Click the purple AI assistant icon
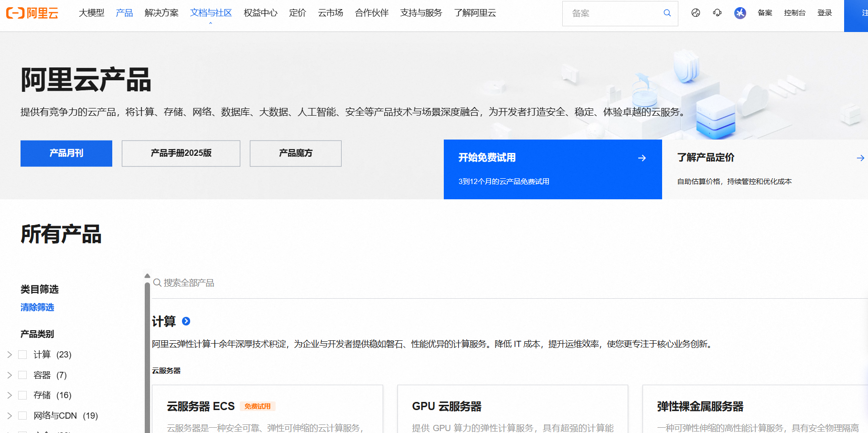The height and width of the screenshot is (433, 868). point(740,13)
